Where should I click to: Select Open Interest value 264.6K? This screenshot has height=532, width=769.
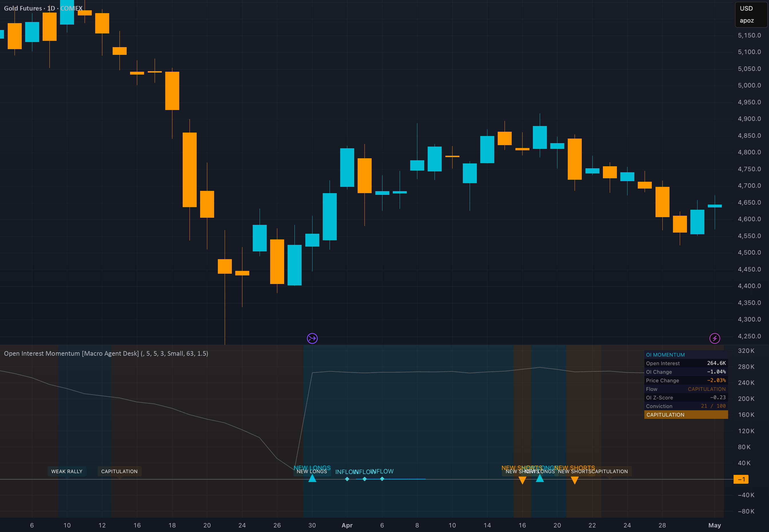pos(716,363)
